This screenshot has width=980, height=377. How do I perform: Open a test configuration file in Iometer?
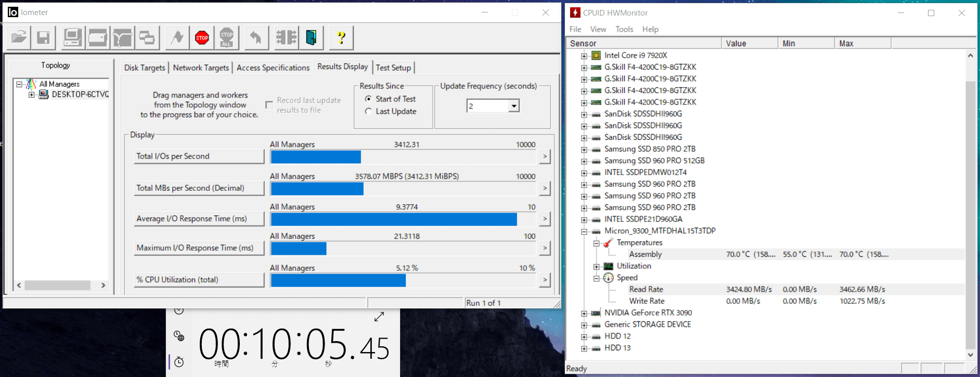(x=19, y=37)
